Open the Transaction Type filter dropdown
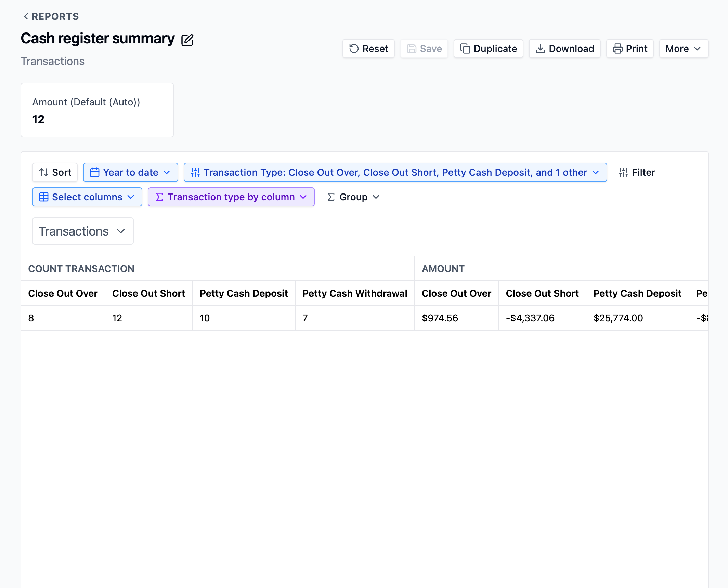 (395, 172)
